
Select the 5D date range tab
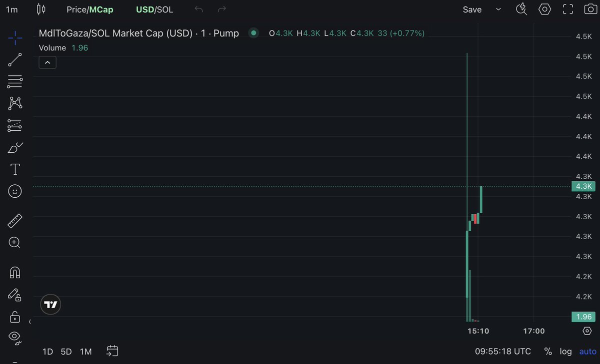coord(66,351)
